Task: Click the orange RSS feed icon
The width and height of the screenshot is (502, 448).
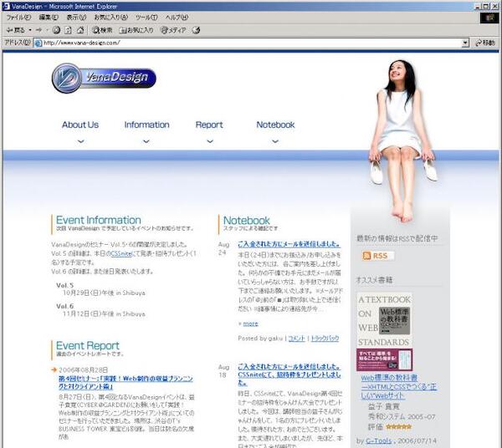Action: (x=366, y=256)
